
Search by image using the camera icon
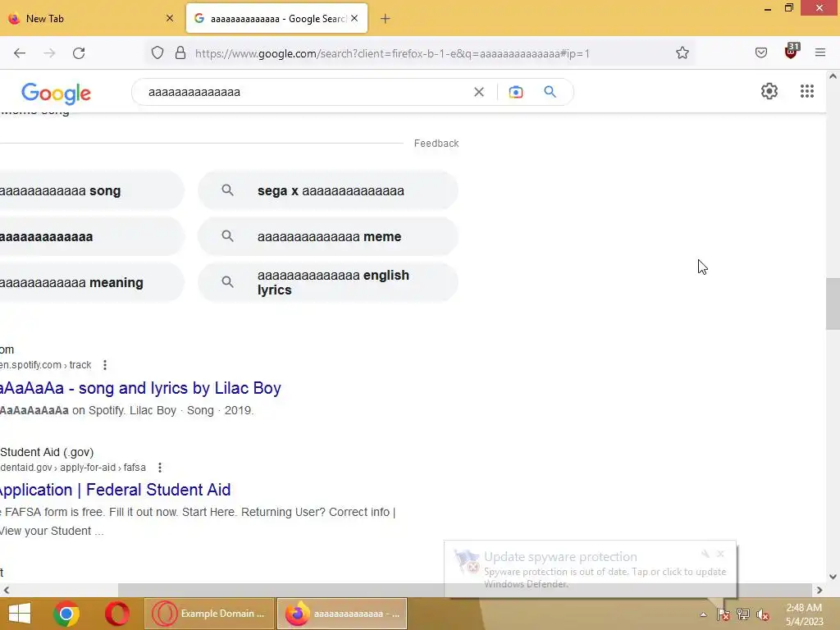coord(515,92)
